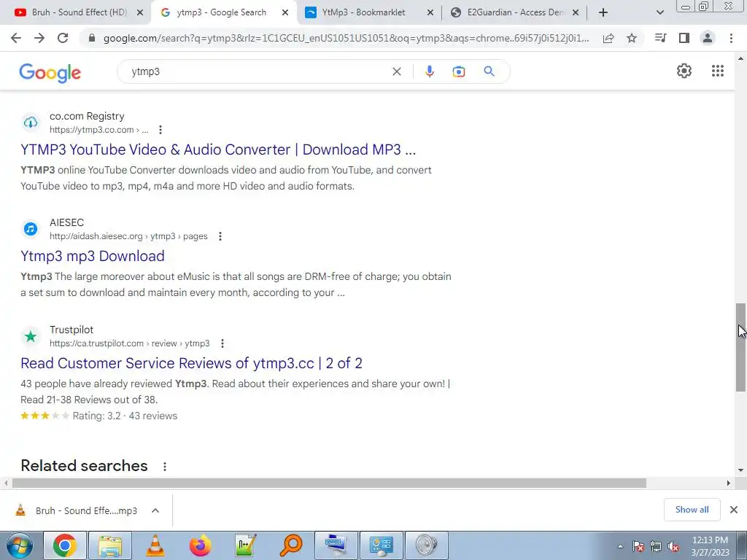Click https://ytmp3.co.com result URL text

click(x=98, y=130)
